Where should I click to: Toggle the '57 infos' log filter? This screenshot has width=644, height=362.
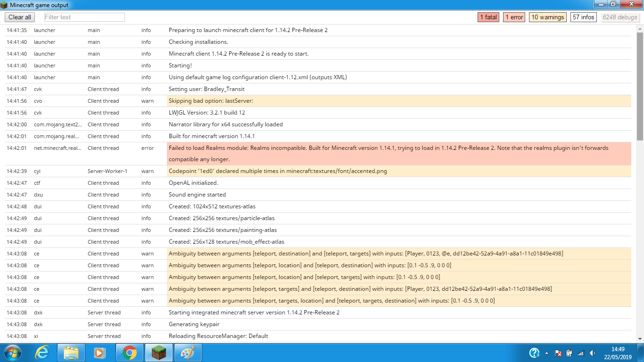tap(583, 17)
